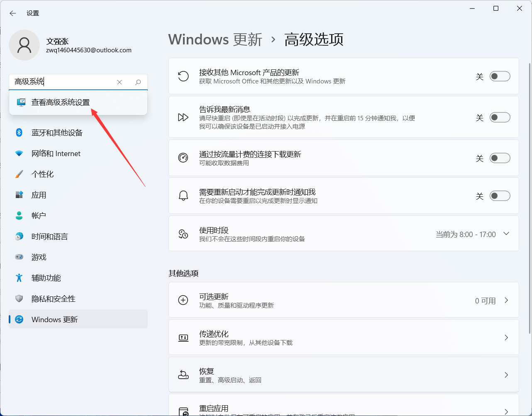Click the 恢复 recovery icon
This screenshot has width=532, height=416.
click(x=183, y=375)
